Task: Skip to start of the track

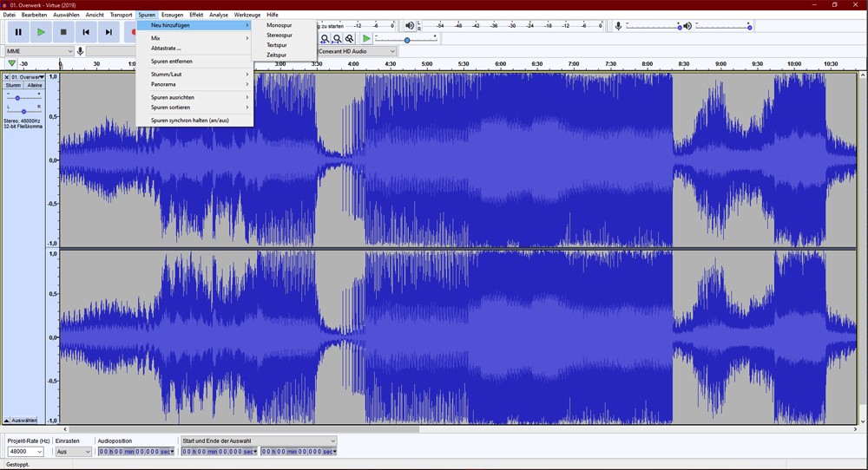Action: [86, 32]
